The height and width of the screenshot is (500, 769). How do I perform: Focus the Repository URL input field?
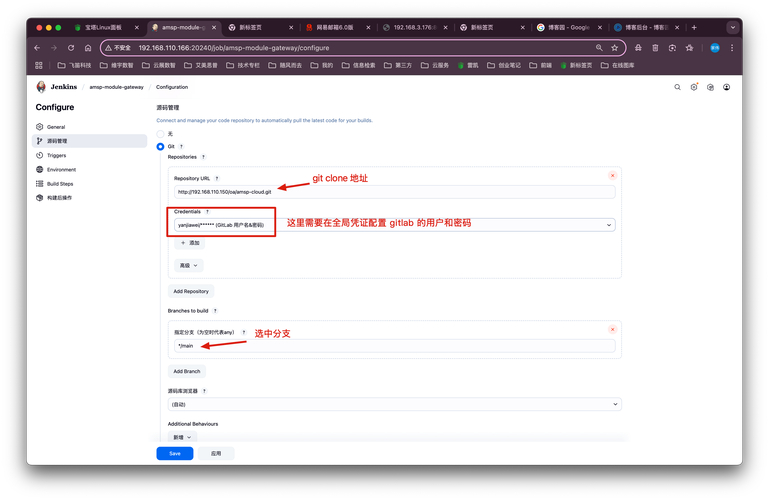pyautogui.click(x=394, y=192)
